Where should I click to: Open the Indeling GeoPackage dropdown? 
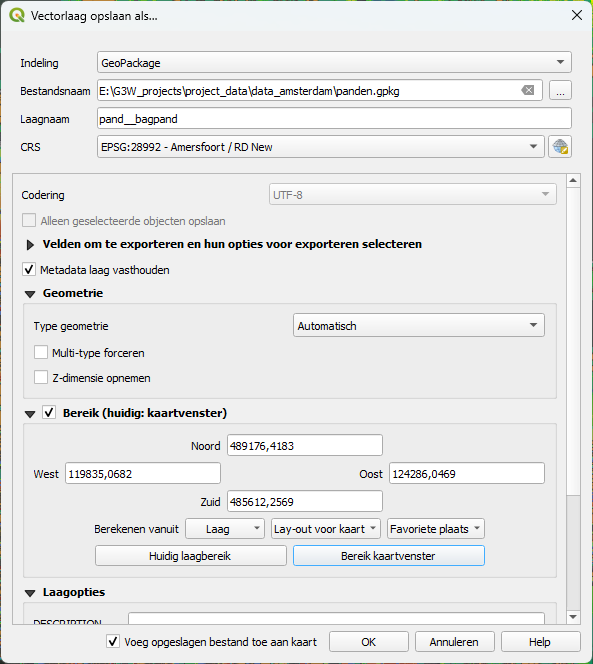point(334,63)
